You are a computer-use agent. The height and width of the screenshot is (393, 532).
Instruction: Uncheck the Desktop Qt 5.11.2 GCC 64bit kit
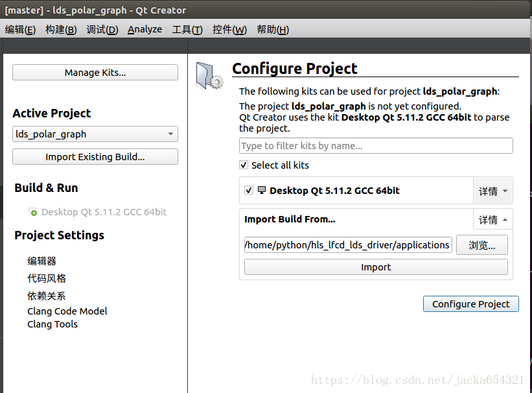pos(249,190)
